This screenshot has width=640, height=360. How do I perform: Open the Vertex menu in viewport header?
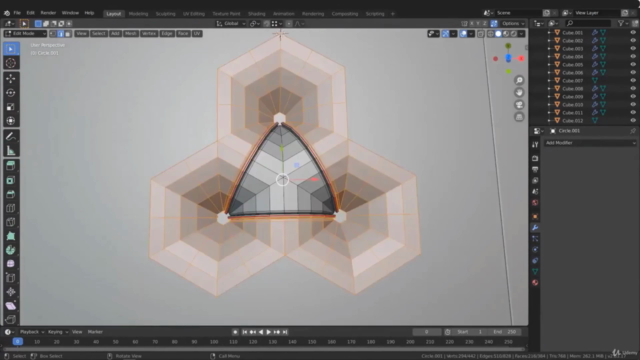149,33
